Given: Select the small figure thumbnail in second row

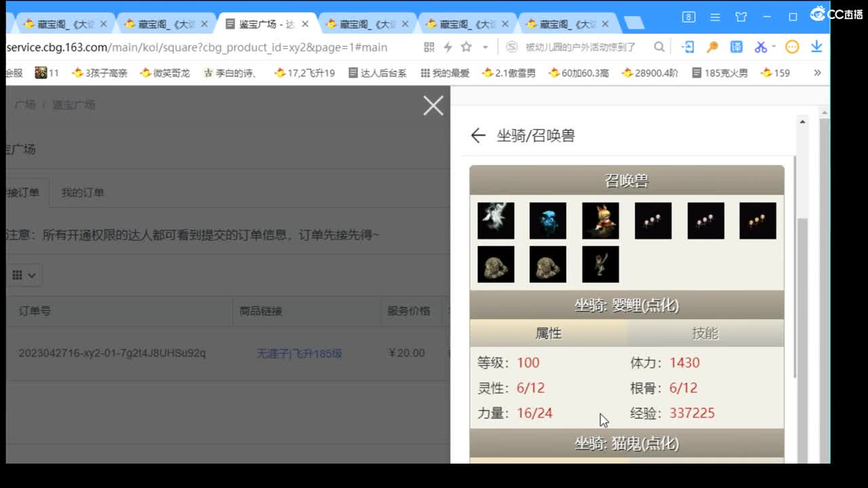Looking at the screenshot, I should click(600, 264).
